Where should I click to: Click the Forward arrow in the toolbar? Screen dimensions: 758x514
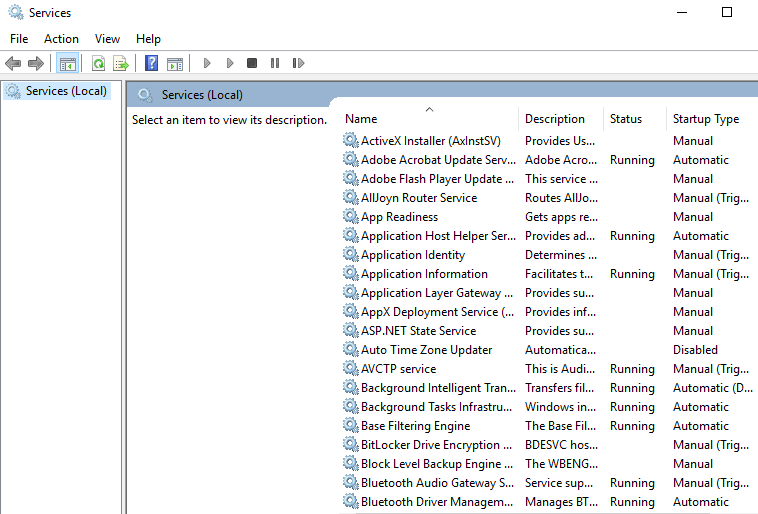click(36, 63)
